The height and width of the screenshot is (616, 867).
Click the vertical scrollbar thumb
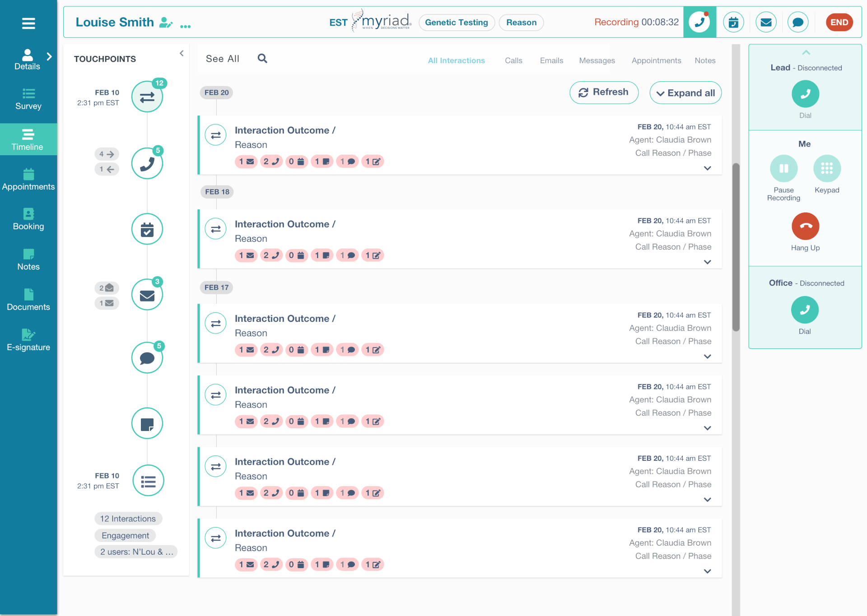point(736,247)
